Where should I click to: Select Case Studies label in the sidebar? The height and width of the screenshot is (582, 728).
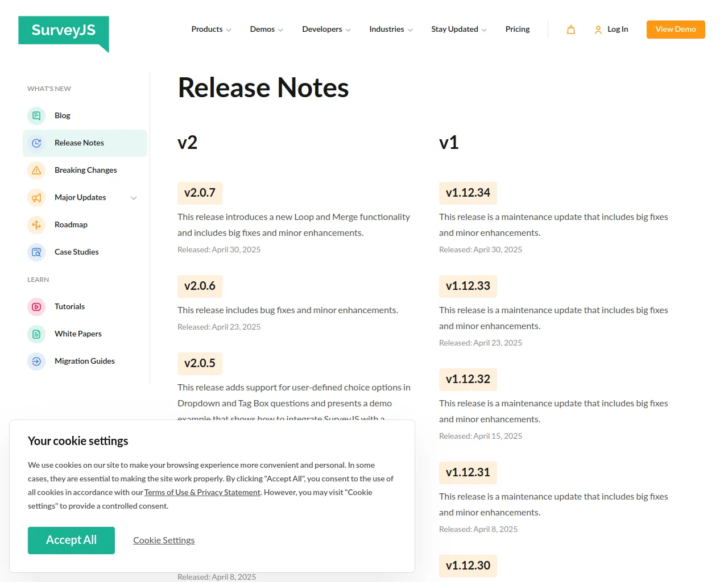(x=77, y=252)
